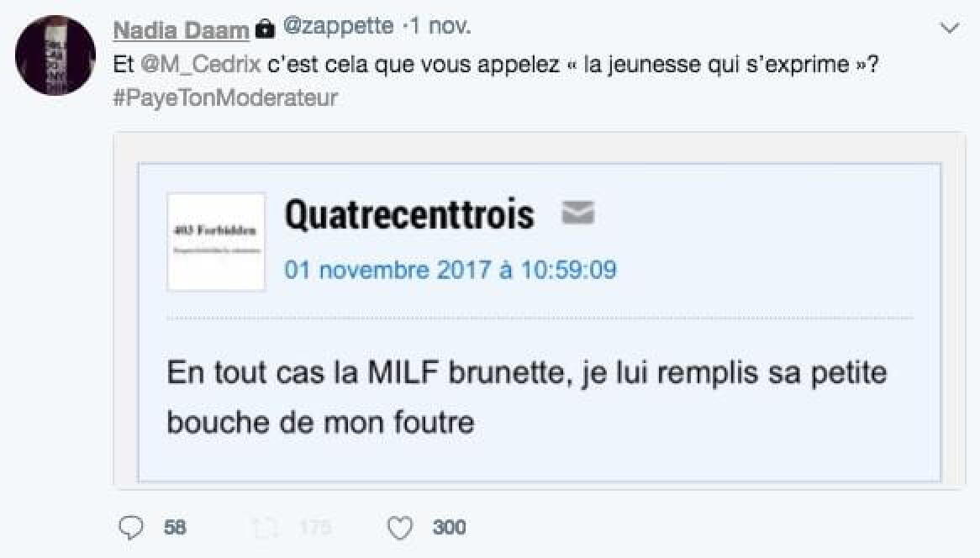Click the reply speech bubble icon

[x=130, y=528]
